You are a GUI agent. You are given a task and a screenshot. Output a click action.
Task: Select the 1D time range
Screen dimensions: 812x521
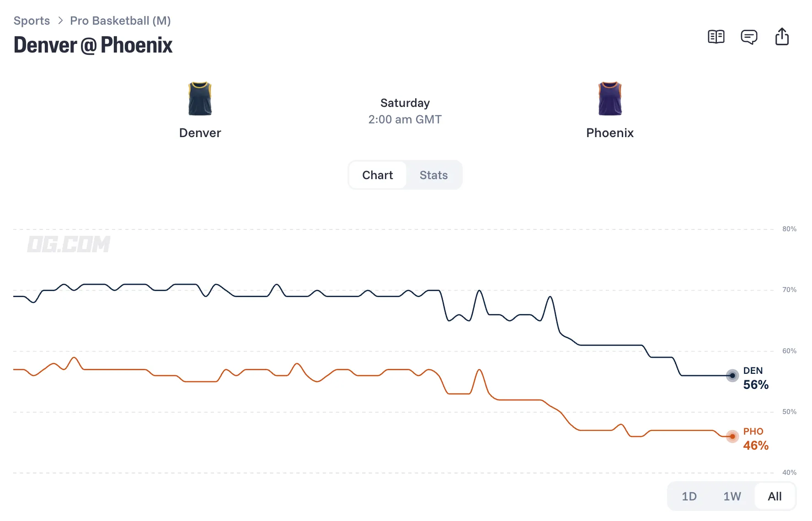click(x=689, y=496)
